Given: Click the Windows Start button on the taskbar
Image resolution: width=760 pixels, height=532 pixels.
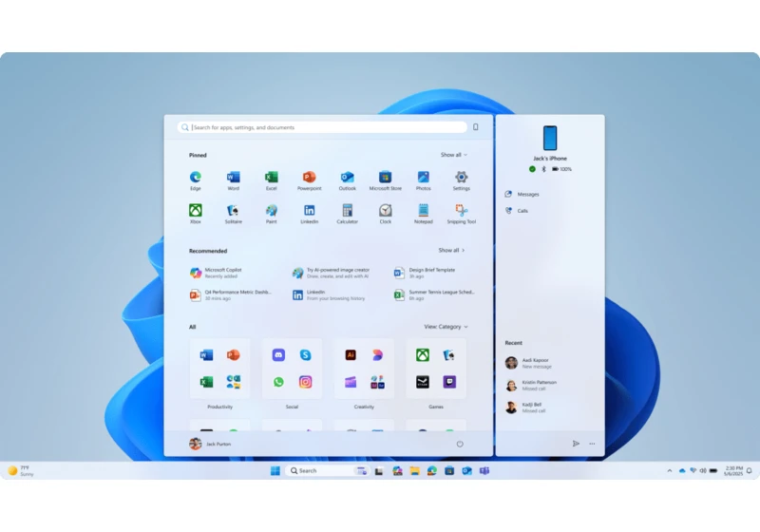Looking at the screenshot, I should (275, 471).
